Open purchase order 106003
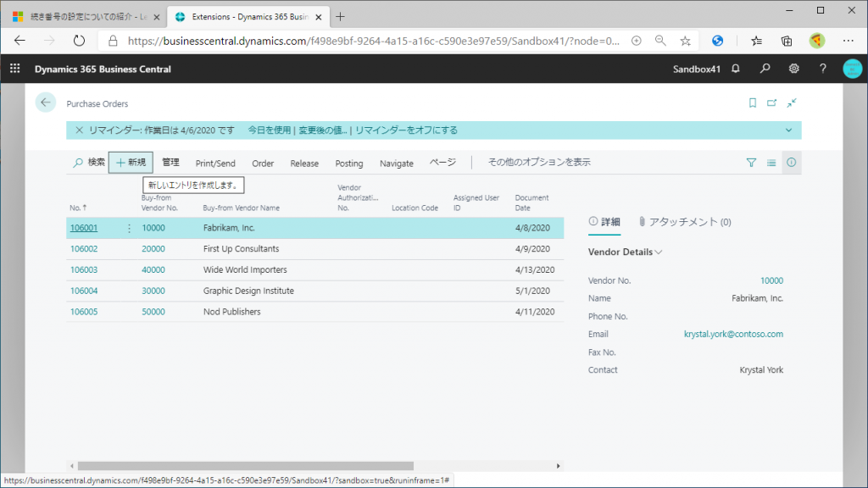 point(84,270)
